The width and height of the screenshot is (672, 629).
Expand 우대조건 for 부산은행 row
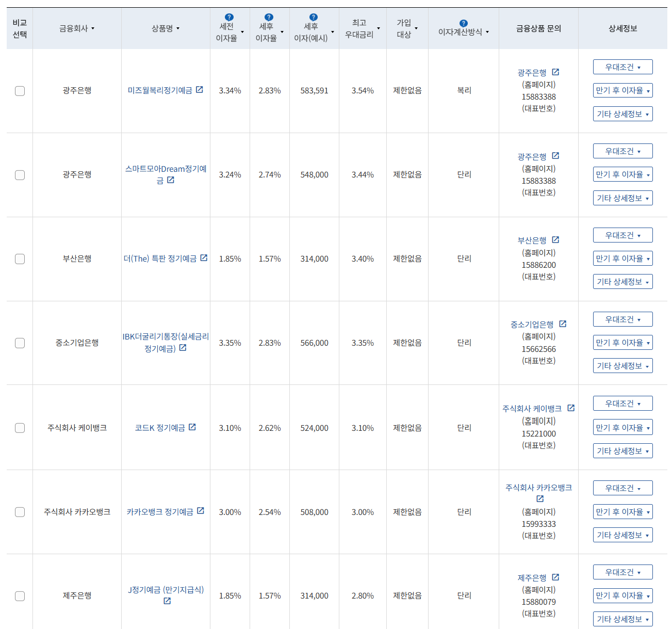[x=622, y=235]
